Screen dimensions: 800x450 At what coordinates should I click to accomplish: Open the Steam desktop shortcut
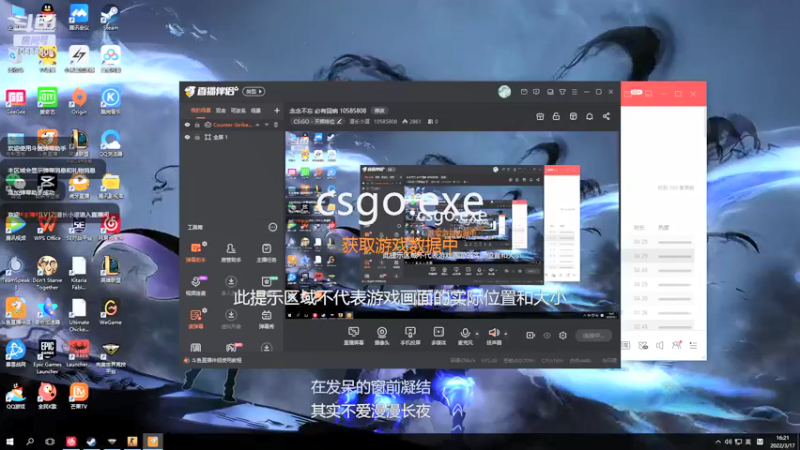(110, 17)
